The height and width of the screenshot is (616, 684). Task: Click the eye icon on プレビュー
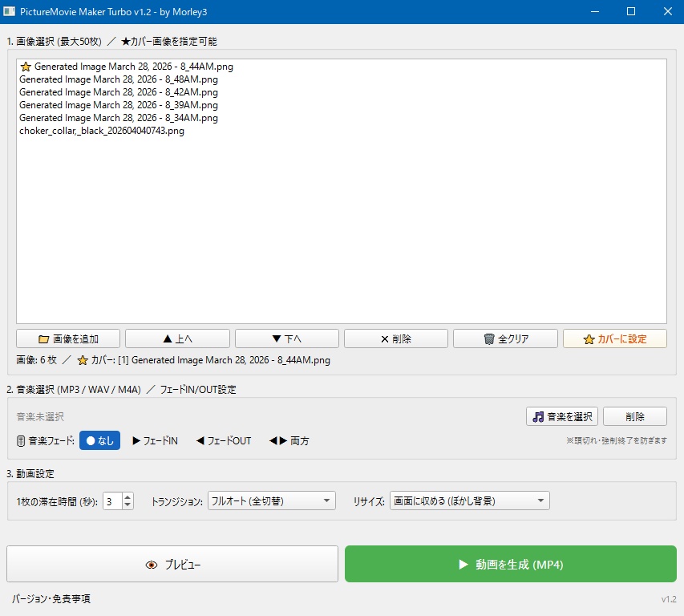click(x=152, y=563)
